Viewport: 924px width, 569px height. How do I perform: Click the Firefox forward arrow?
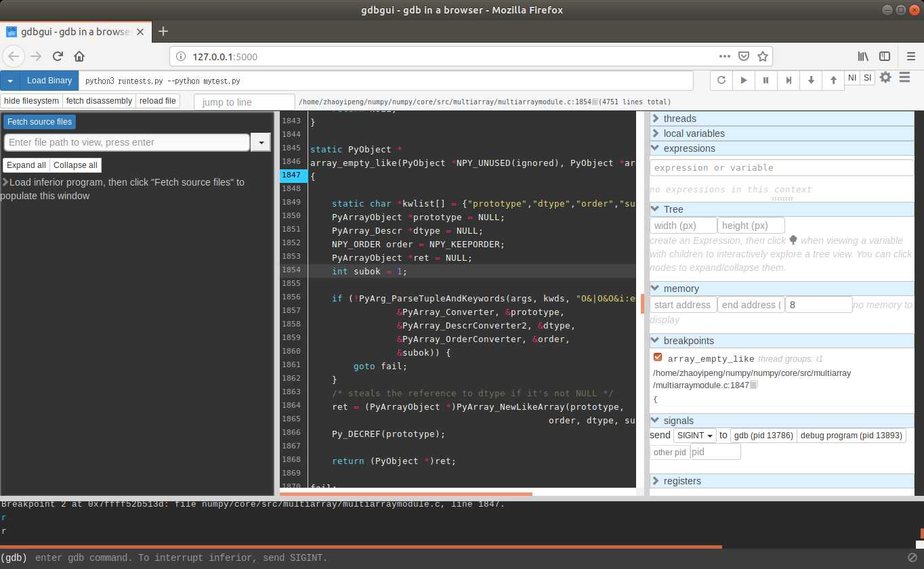coord(36,56)
